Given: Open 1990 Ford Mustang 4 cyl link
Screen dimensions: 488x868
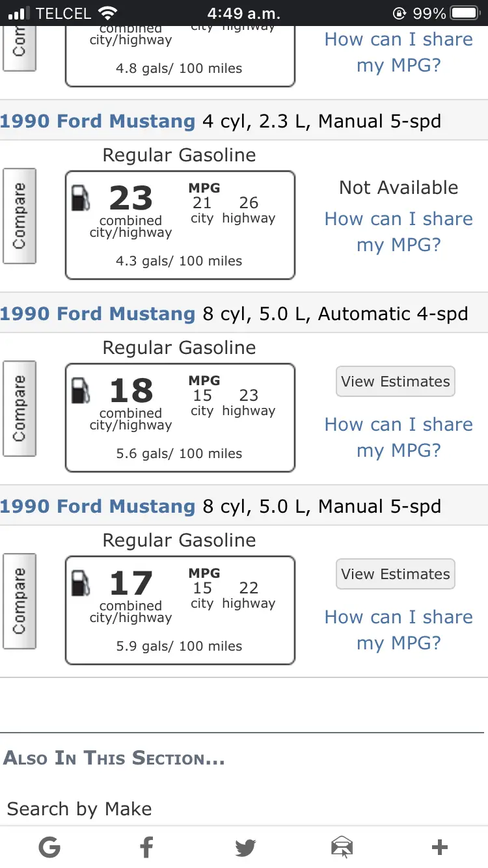Looking at the screenshot, I should (98, 121).
